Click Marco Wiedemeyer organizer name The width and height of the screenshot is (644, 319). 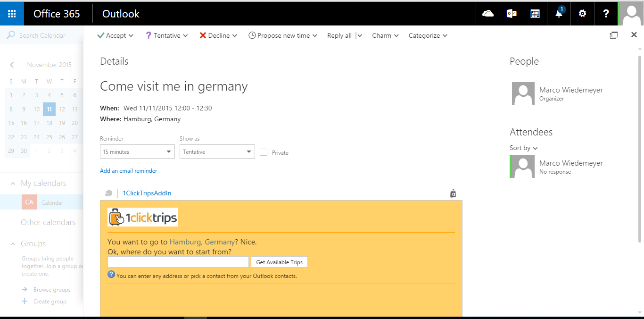(571, 90)
